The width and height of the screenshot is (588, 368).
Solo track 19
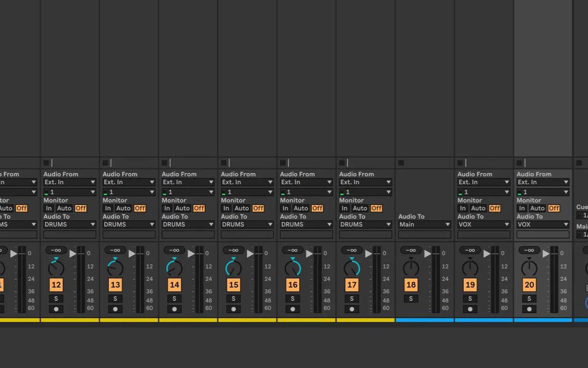point(470,299)
